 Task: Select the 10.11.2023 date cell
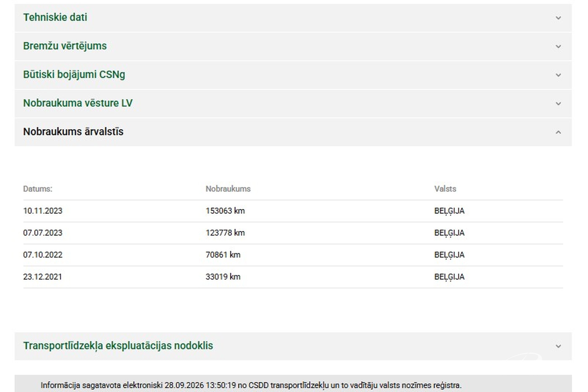coord(43,211)
